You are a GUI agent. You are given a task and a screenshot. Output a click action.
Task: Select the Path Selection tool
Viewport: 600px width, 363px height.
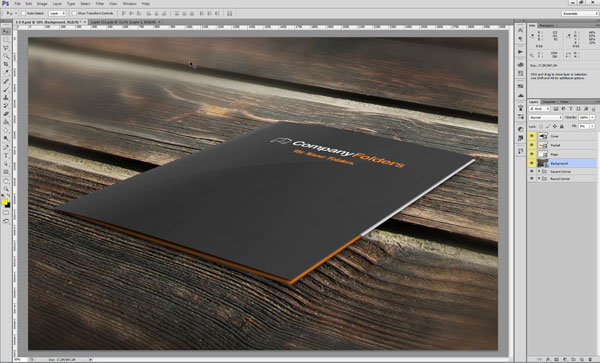point(6,163)
